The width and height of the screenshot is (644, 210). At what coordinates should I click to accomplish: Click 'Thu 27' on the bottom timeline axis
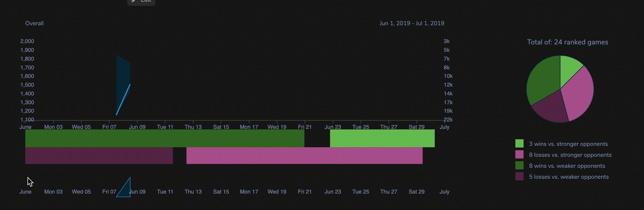point(389,192)
